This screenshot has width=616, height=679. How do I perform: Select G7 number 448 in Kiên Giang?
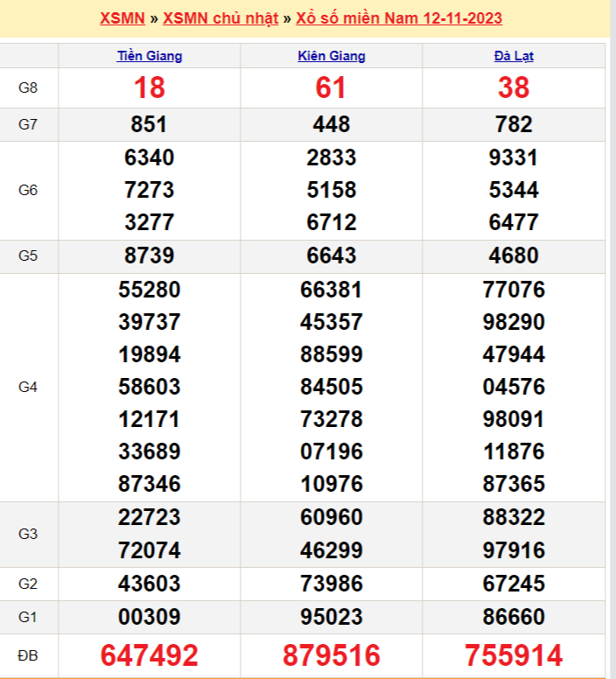(332, 124)
